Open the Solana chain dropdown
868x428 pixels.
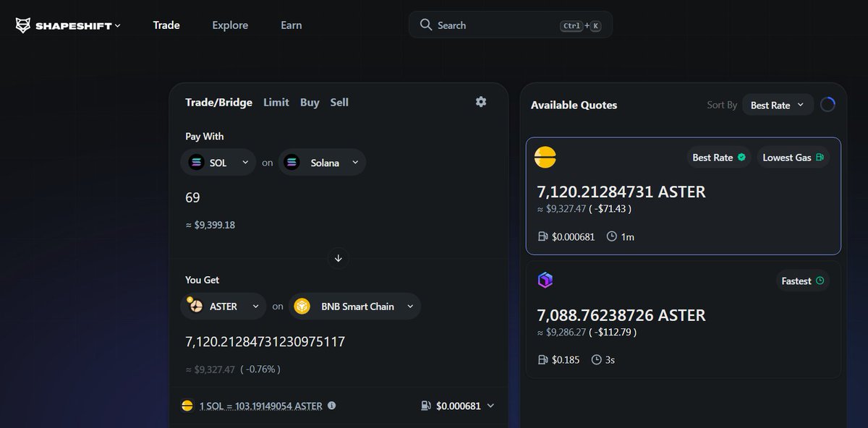[x=322, y=163]
